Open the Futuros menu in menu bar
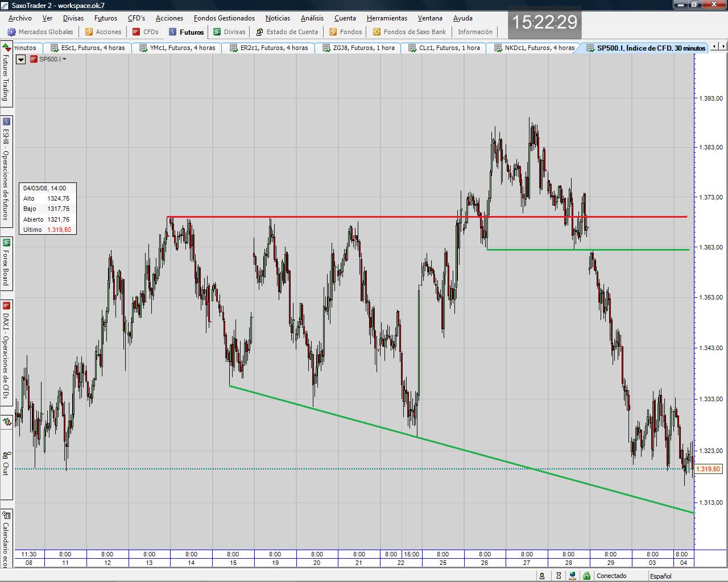Viewport: 728px width, 582px height. tap(106, 18)
